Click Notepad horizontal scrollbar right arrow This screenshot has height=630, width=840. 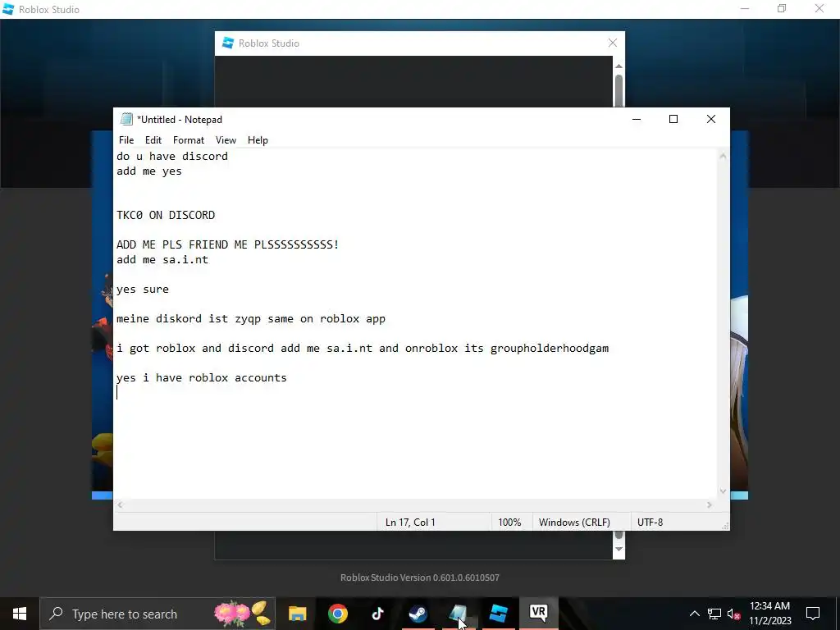click(710, 504)
